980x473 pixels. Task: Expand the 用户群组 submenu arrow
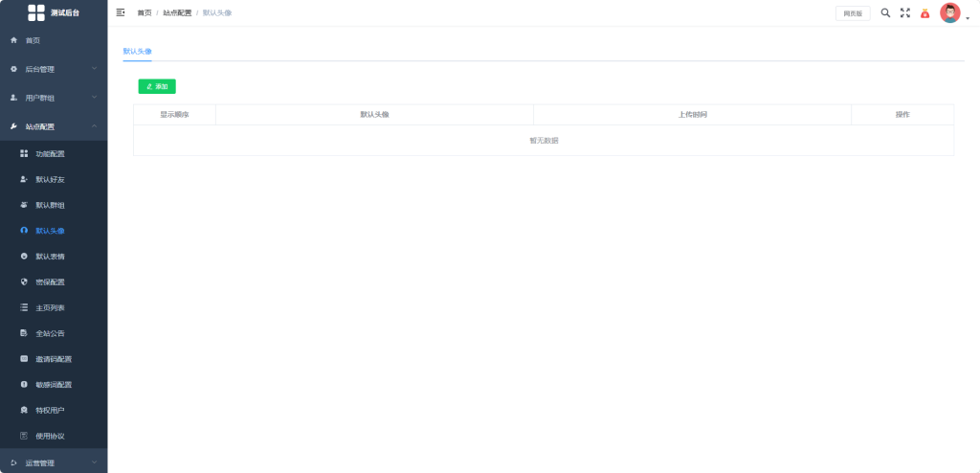click(95, 97)
